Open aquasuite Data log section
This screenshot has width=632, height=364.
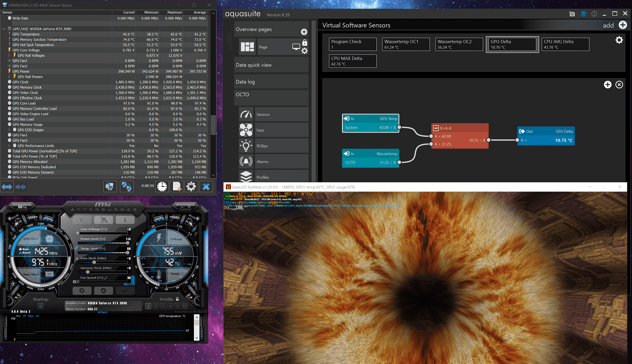tap(271, 82)
